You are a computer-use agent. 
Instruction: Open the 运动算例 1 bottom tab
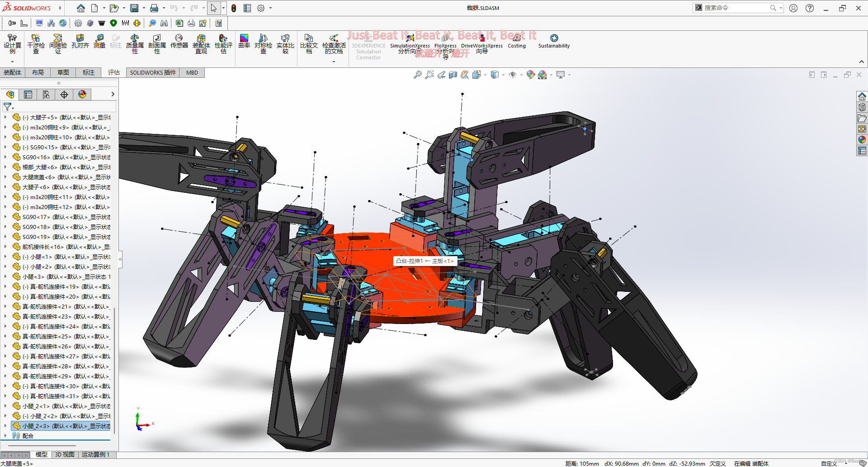pos(95,454)
